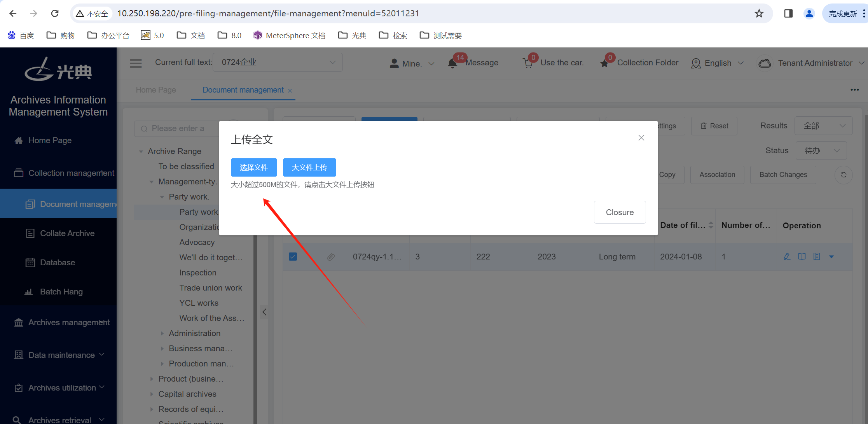Image resolution: width=868 pixels, height=424 pixels.
Task: Open the Collection Folder star icon
Action: click(x=604, y=63)
